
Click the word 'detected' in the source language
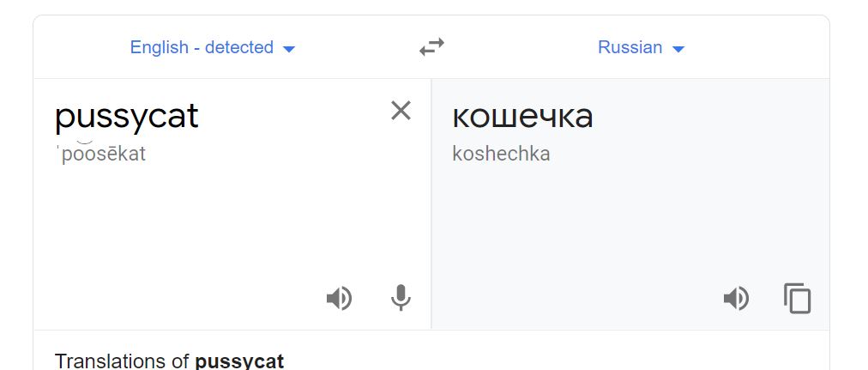[239, 47]
